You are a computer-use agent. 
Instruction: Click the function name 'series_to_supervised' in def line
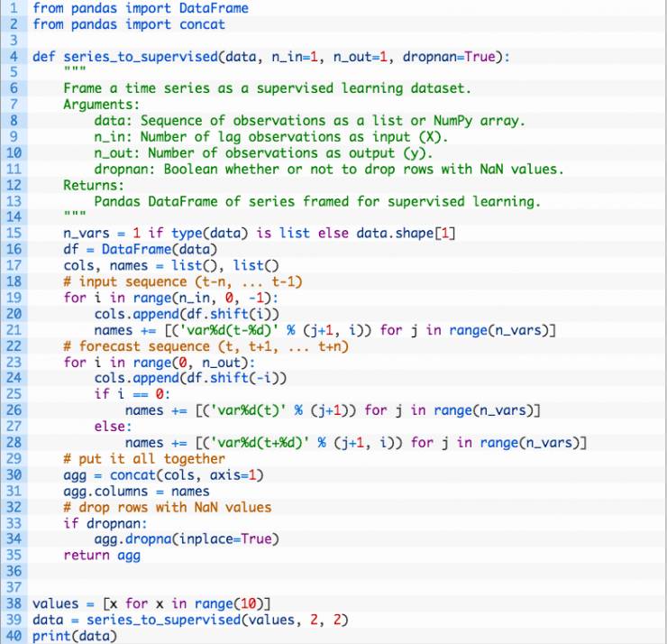141,57
